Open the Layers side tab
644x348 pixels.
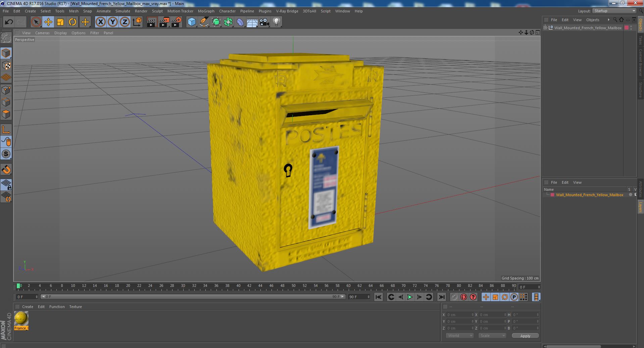tap(640, 207)
